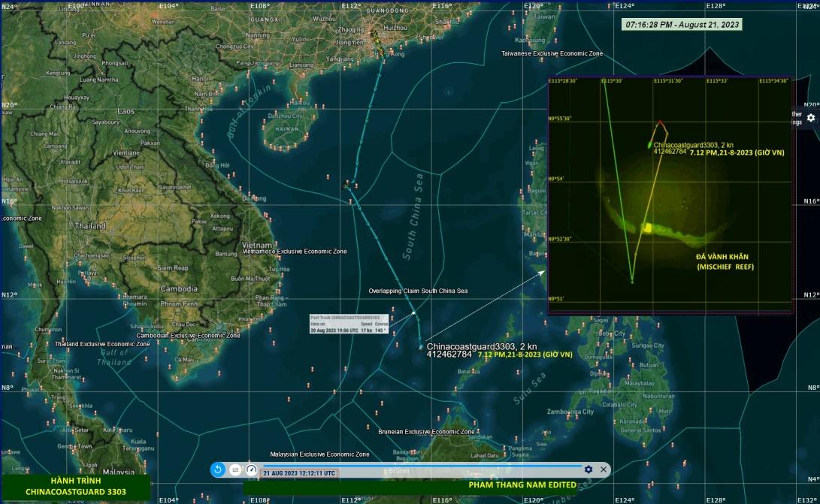Click the HÀNH TRÌNH CHINACOASTGUARD 3303 caption
820x504 pixels.
[x=76, y=486]
